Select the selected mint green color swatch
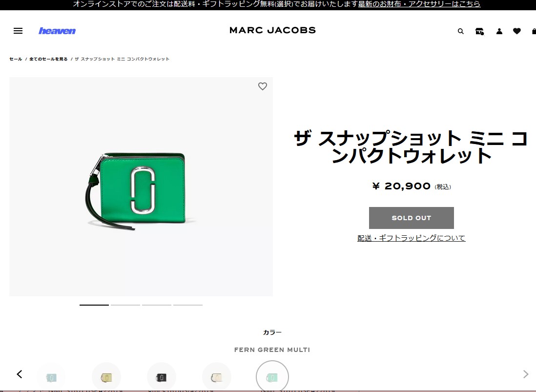Viewport: 536px width, 392px height. (x=272, y=377)
